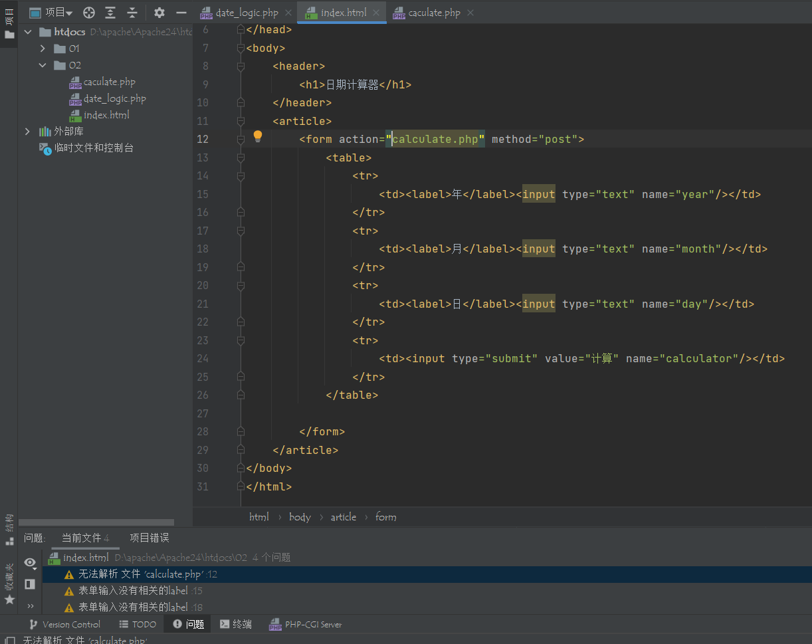Switch to the date_logic.php editor tab
Screen dimensions: 812x644
point(247,13)
